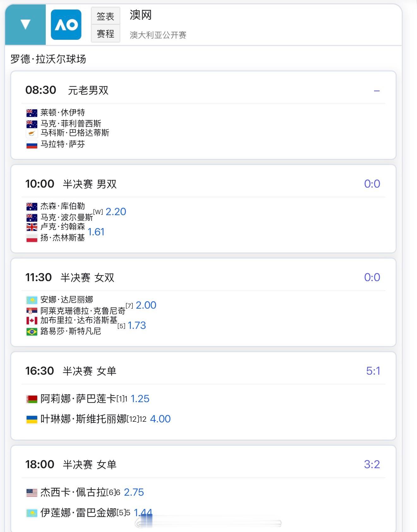The height and width of the screenshot is (532, 417).
Task: Click the US flag beside 杰西卡·佩古拉
Action: [x=32, y=493]
